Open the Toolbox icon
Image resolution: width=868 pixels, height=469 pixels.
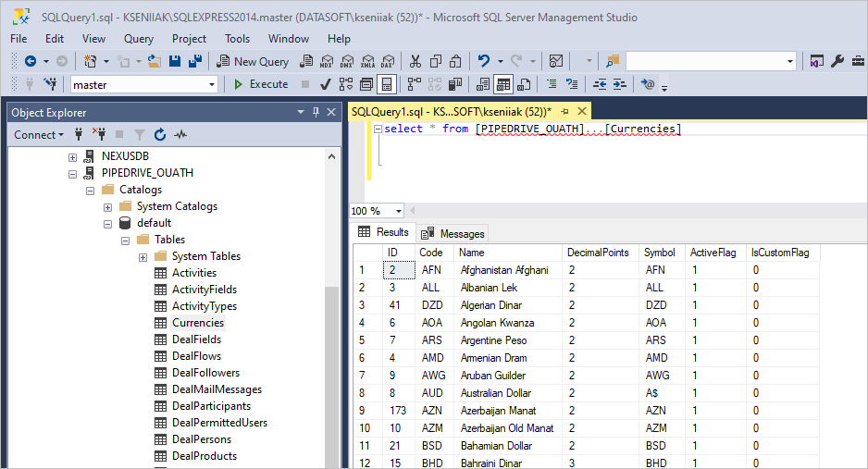pos(858,61)
